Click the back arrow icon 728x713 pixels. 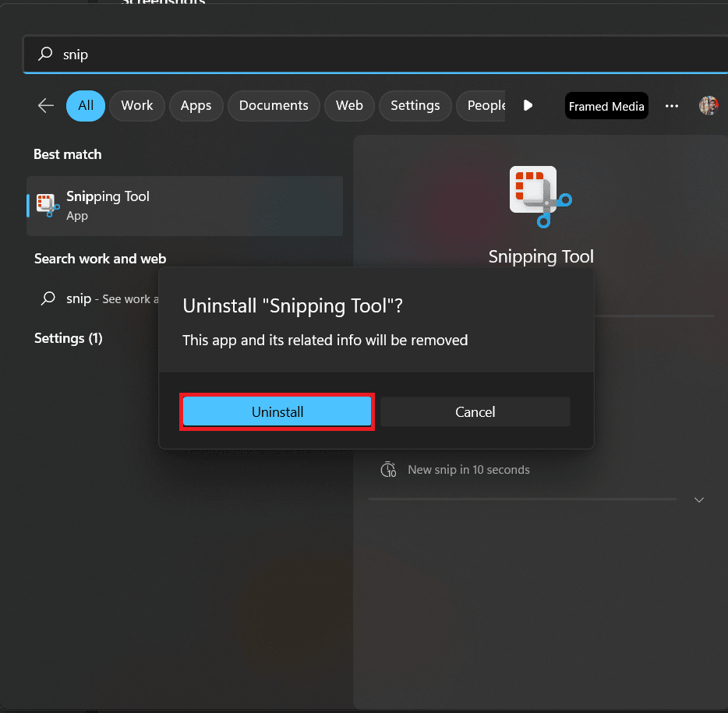pyautogui.click(x=45, y=106)
